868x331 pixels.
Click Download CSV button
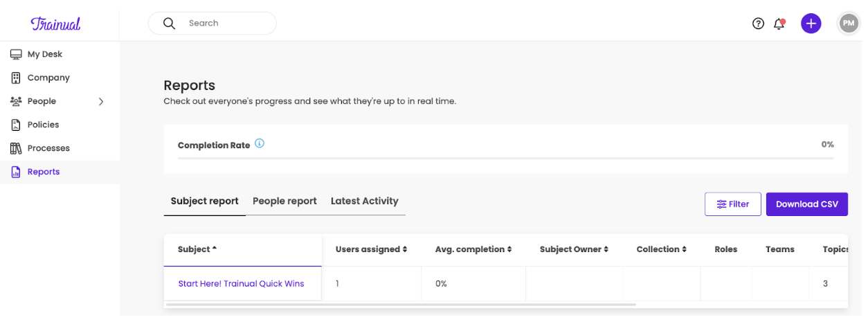(806, 204)
